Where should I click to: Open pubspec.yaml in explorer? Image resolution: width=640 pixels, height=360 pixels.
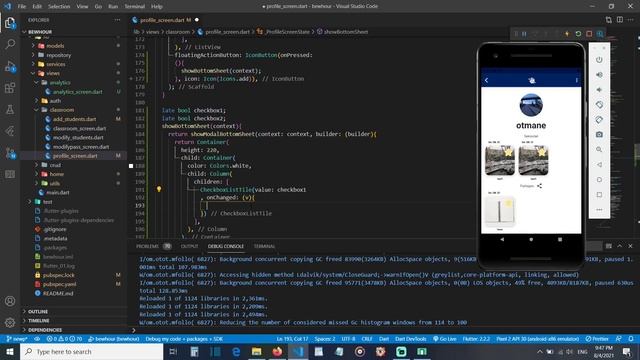coord(60,284)
